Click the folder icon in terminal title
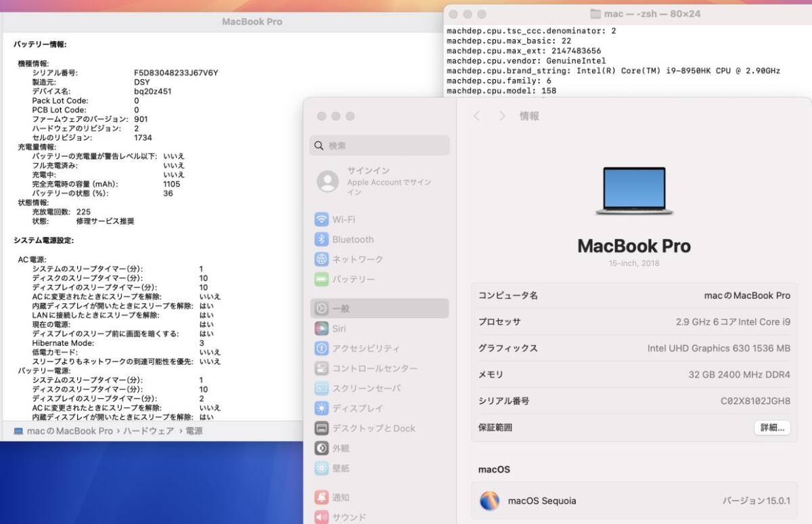Screen dimensions: 812x524 click(595, 14)
